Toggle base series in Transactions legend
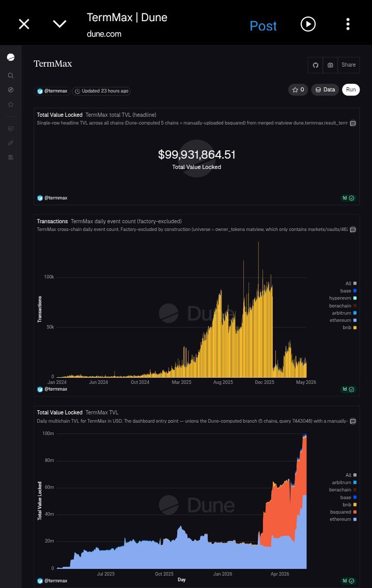This screenshot has height=588, width=372. pyautogui.click(x=348, y=291)
